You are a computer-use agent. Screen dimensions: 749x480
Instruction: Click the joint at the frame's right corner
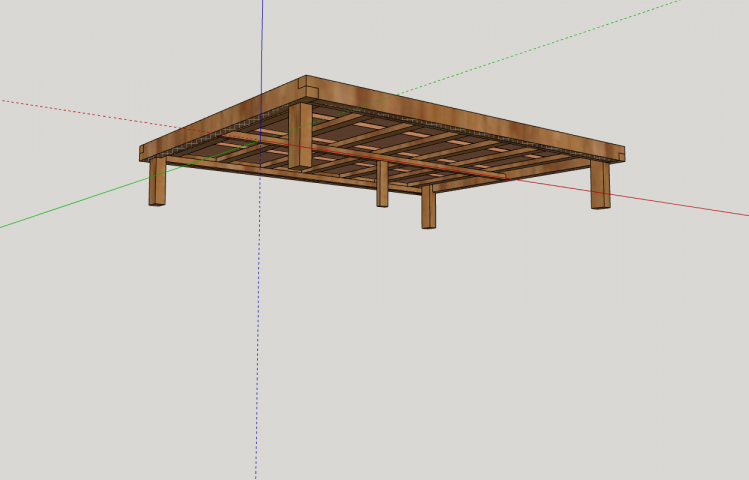pos(619,155)
